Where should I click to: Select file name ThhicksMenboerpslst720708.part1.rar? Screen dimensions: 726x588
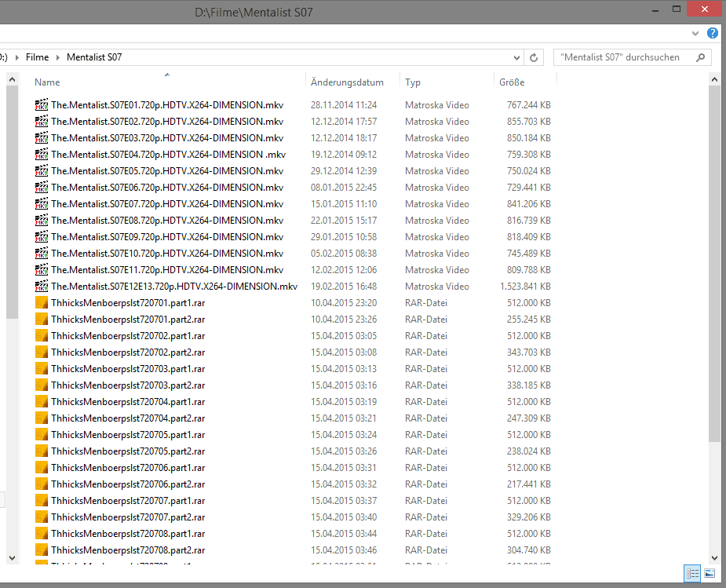click(x=128, y=534)
